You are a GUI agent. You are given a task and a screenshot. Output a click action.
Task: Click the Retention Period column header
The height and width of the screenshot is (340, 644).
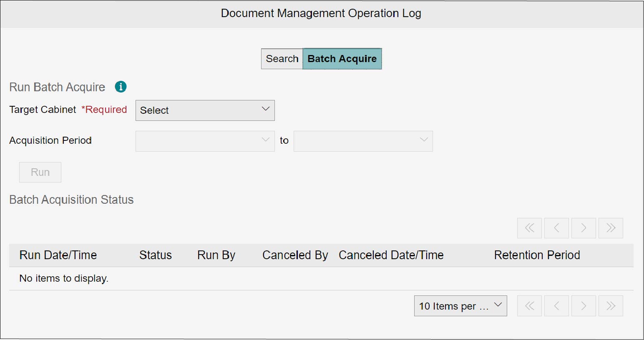pos(537,255)
